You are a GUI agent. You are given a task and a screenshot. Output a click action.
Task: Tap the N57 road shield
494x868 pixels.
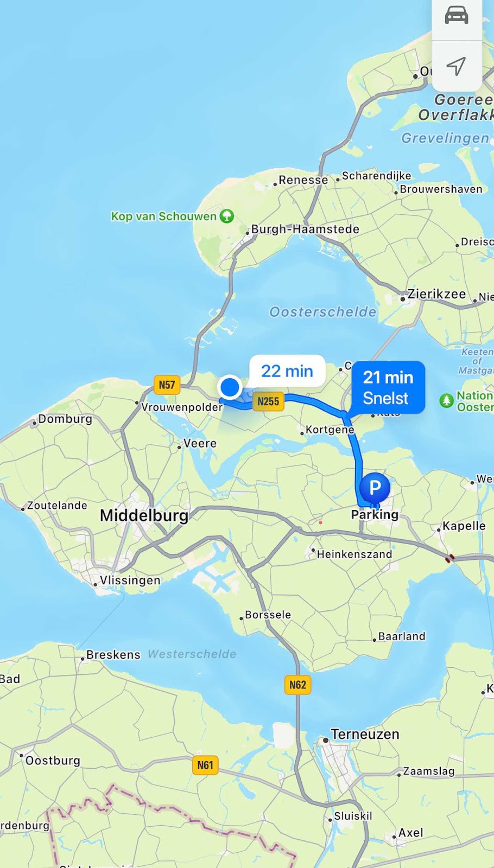167,385
